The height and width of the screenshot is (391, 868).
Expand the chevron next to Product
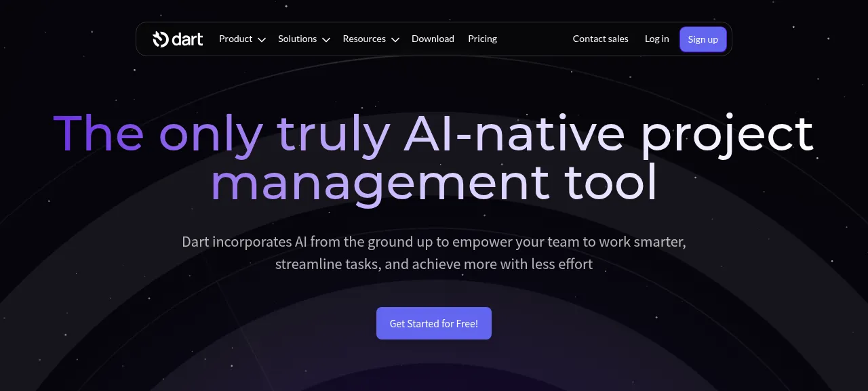(x=262, y=40)
